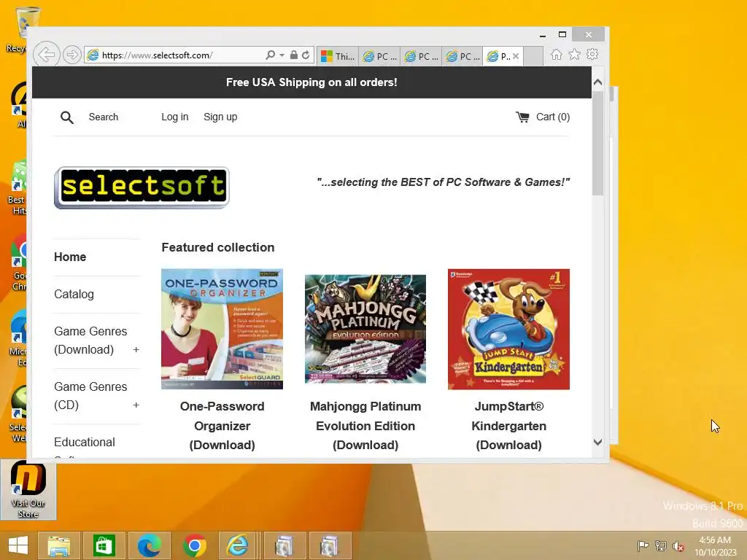Open Microsoft Edge from taskbar
This screenshot has width=747, height=560.
point(149,545)
